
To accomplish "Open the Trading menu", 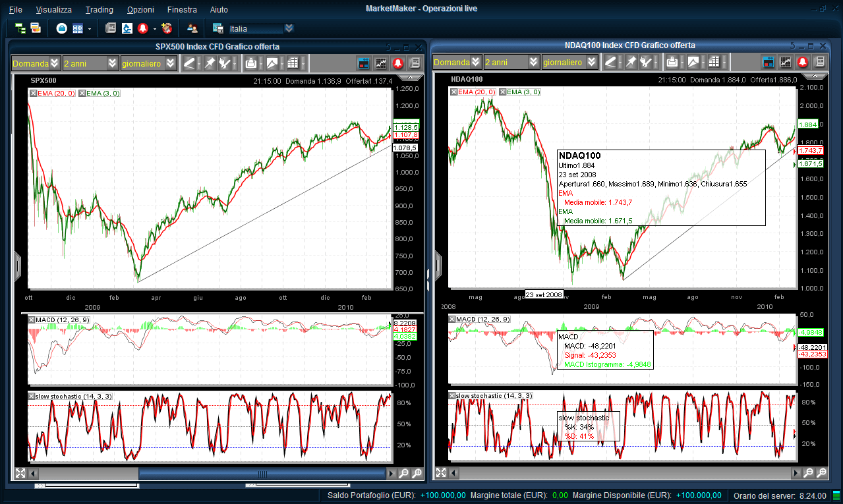I will pos(100,10).
